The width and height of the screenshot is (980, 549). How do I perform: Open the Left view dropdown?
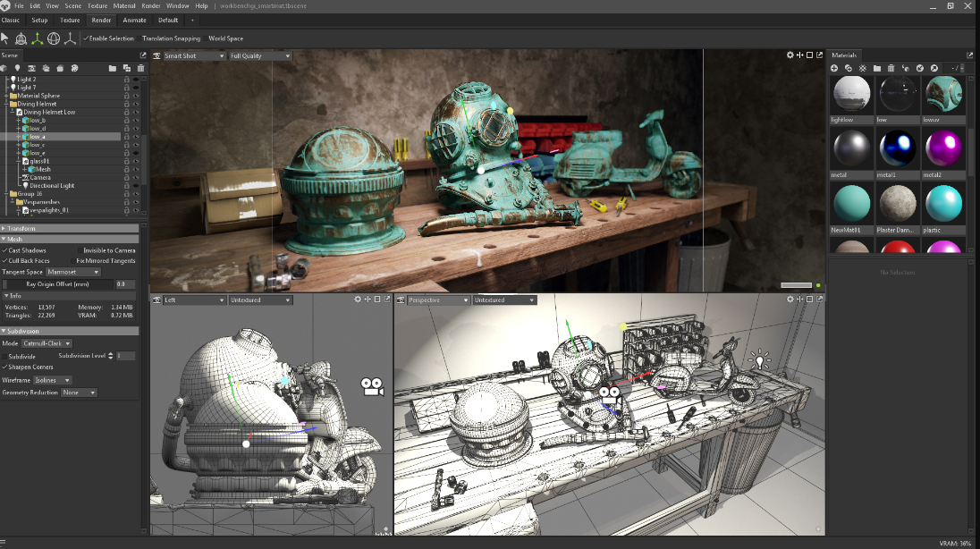tap(194, 300)
